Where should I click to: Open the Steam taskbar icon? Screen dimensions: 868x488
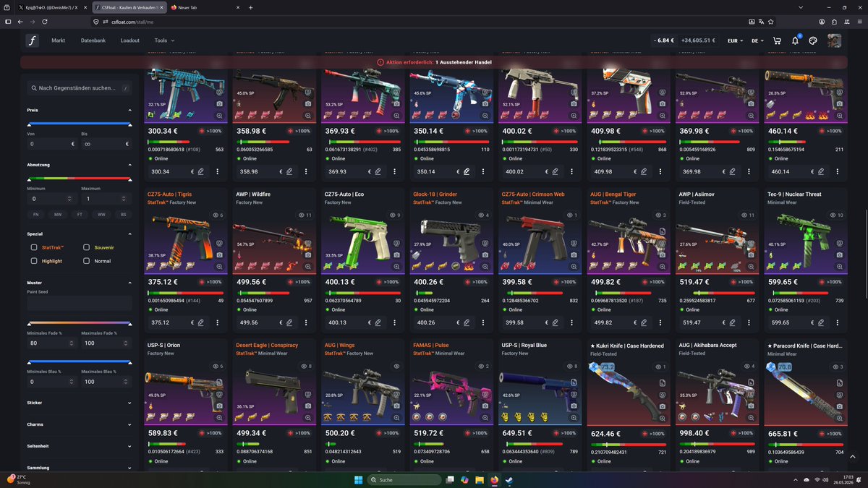click(x=509, y=479)
